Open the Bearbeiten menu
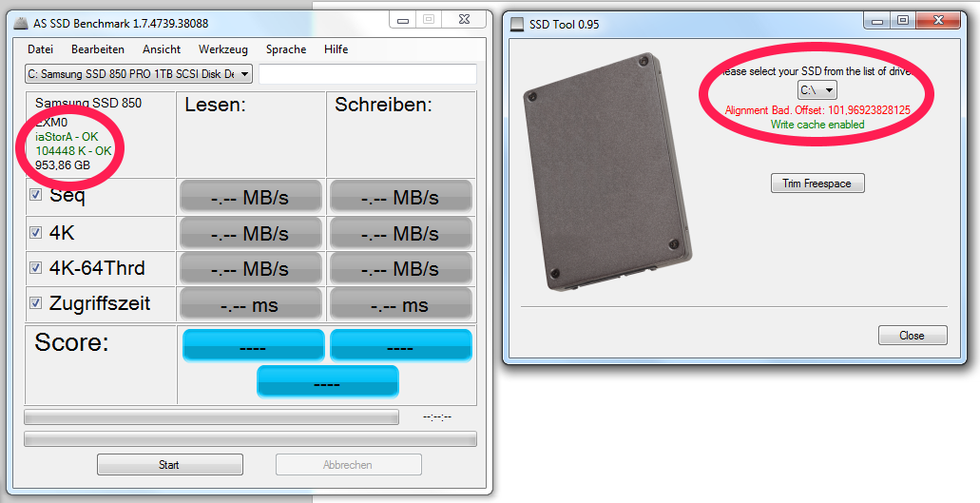 coord(98,49)
